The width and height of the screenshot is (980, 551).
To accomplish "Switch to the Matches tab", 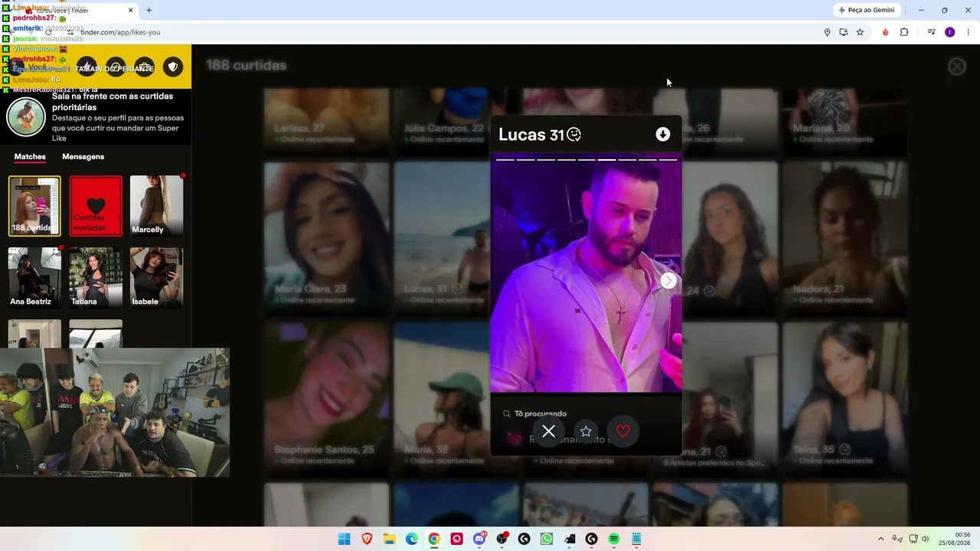I will pos(30,157).
